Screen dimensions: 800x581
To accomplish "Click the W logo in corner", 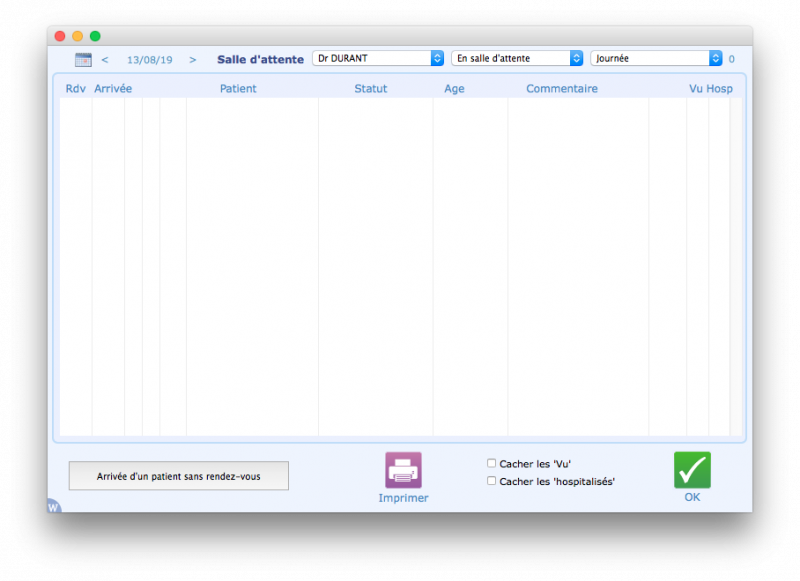I will [54, 506].
